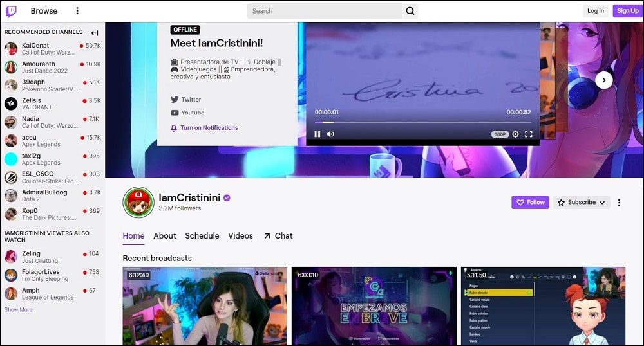This screenshot has width=644, height=346.
Task: Click 'Counter-Strike: Glo...' under ESL_CSGO
Action: pyautogui.click(x=50, y=181)
